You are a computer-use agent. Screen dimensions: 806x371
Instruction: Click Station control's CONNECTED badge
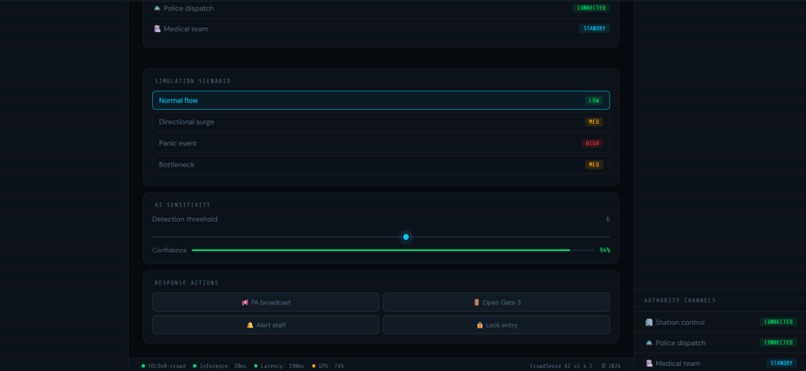pyautogui.click(x=778, y=322)
